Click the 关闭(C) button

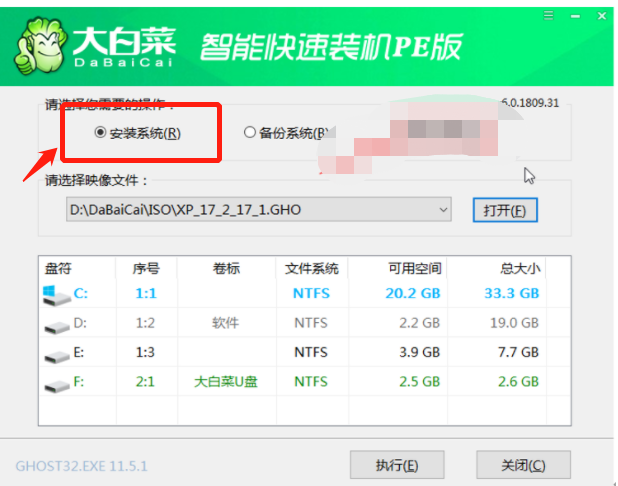coord(523,465)
